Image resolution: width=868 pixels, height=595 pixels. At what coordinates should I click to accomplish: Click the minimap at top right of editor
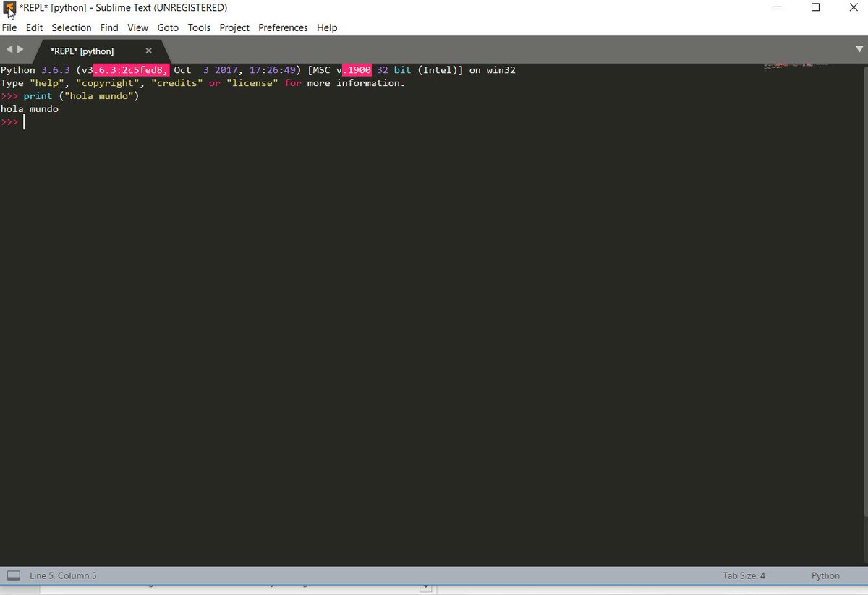pyautogui.click(x=796, y=67)
